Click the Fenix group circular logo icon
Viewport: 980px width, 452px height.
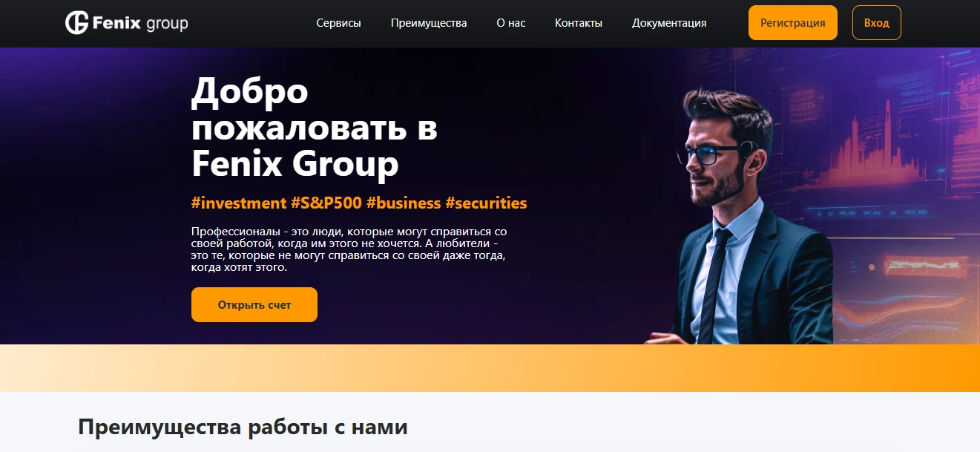click(77, 23)
